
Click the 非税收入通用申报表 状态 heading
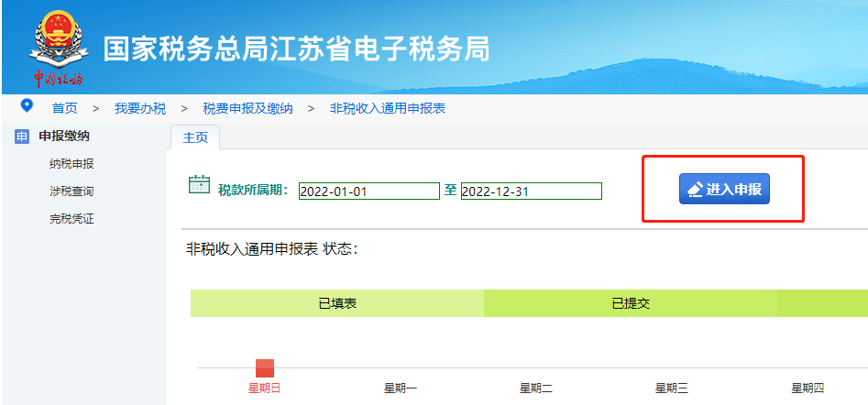[272, 249]
